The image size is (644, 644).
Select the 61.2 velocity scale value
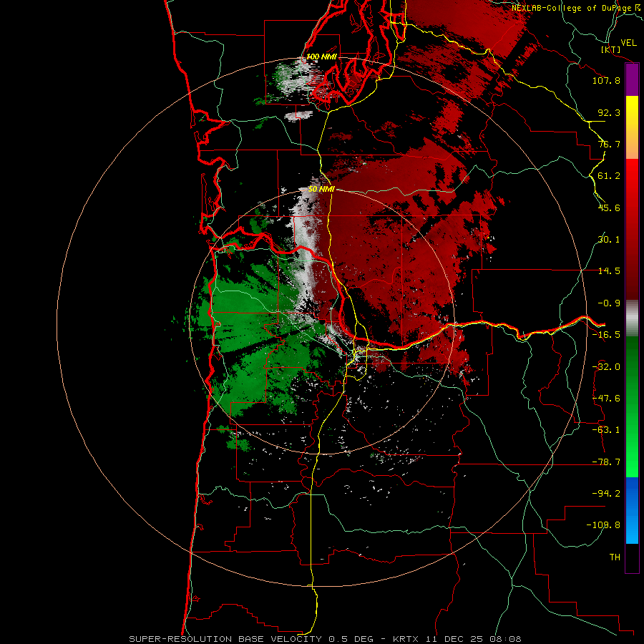[x=609, y=176]
